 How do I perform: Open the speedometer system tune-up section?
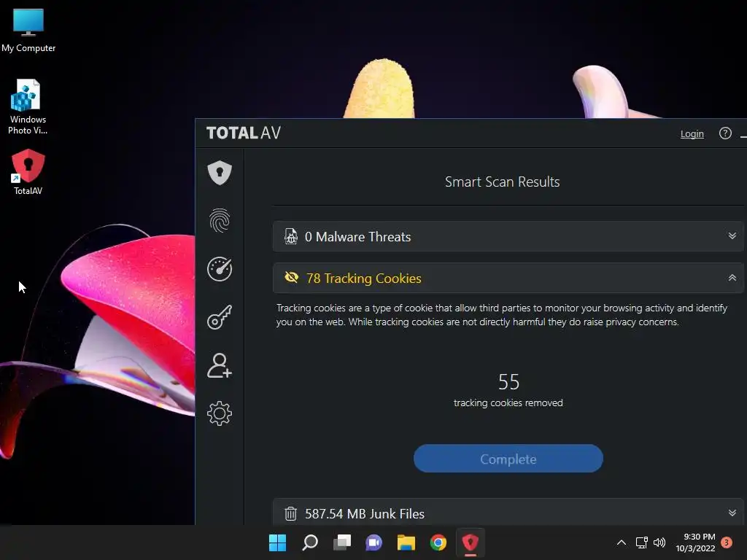point(220,269)
